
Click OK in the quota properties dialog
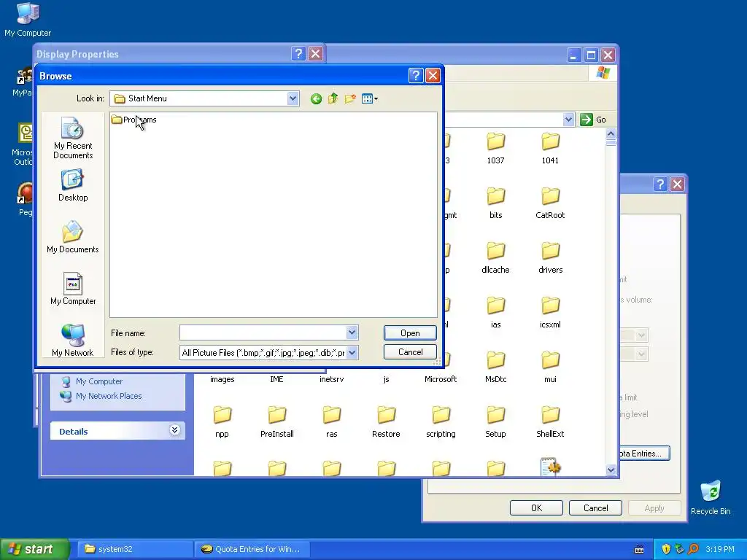(536, 508)
